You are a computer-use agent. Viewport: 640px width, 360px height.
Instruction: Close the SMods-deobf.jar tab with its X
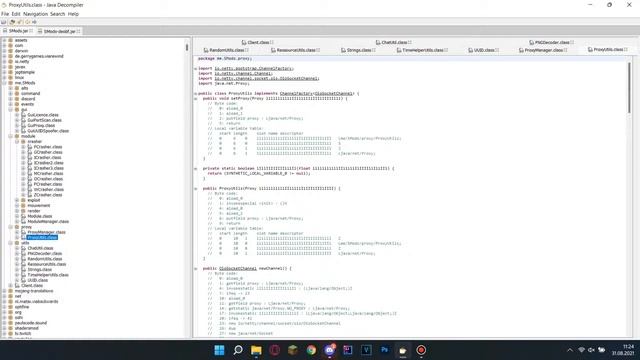coord(78,31)
